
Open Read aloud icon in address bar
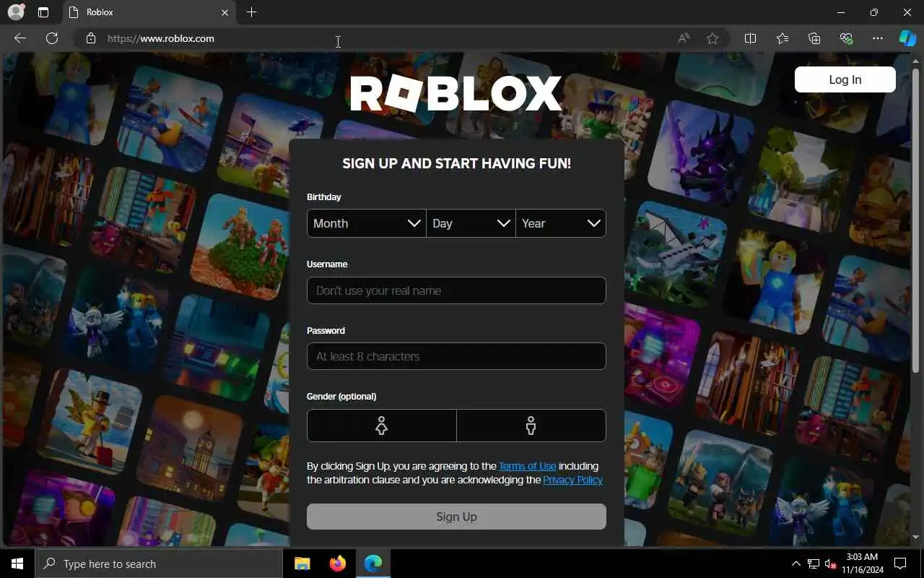(x=684, y=38)
